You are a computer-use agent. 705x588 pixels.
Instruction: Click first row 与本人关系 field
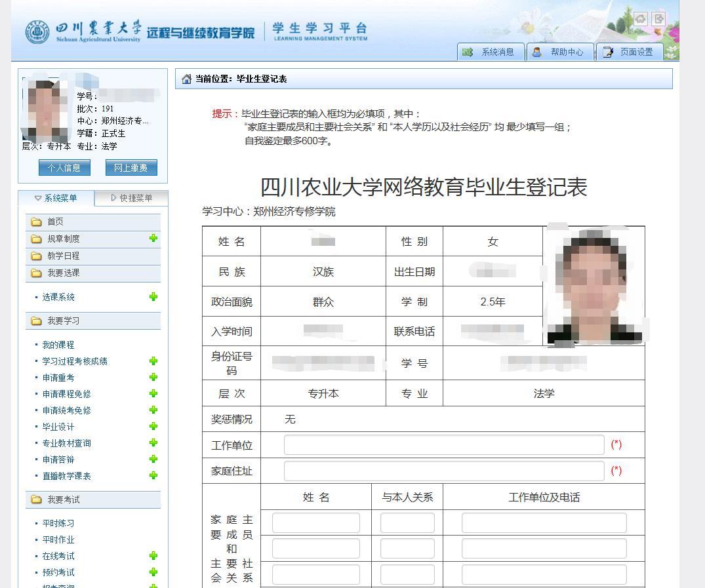(x=407, y=523)
